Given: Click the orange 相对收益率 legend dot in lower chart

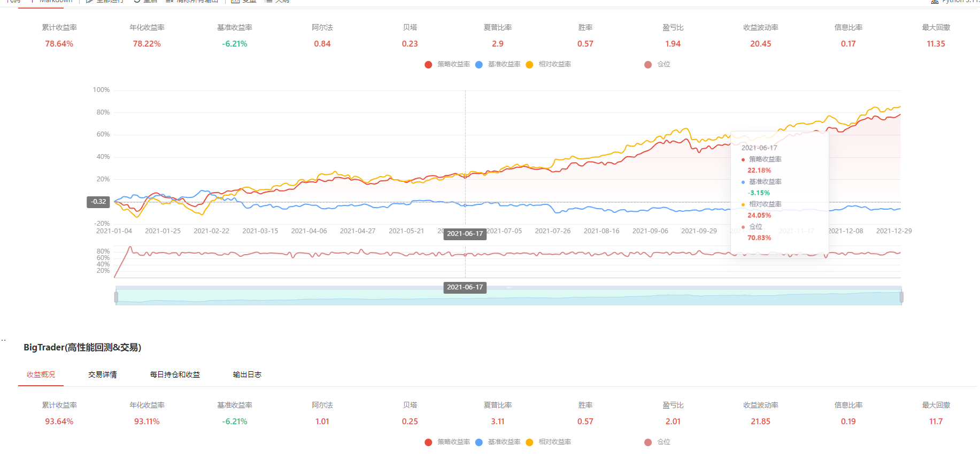Looking at the screenshot, I should 529,442.
